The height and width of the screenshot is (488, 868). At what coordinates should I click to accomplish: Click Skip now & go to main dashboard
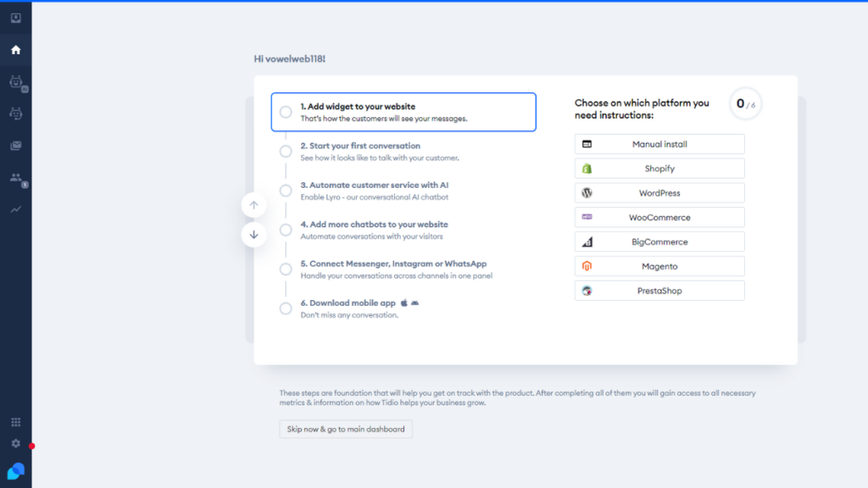[346, 430]
